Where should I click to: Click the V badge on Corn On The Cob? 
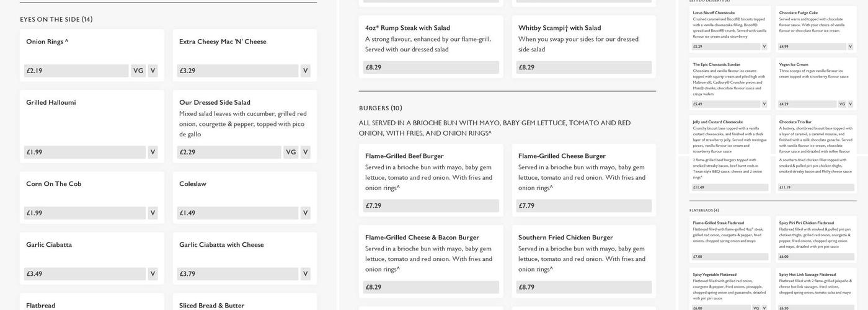coord(153,213)
